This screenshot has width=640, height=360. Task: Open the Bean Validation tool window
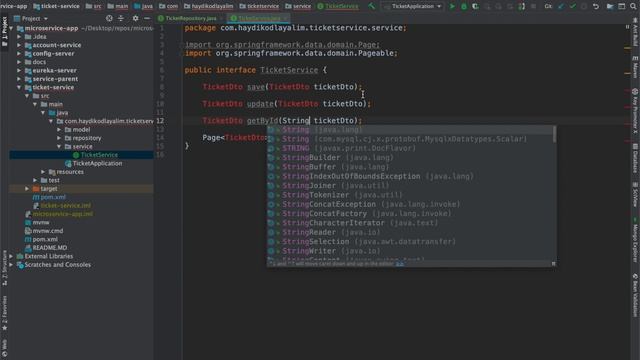point(635,296)
